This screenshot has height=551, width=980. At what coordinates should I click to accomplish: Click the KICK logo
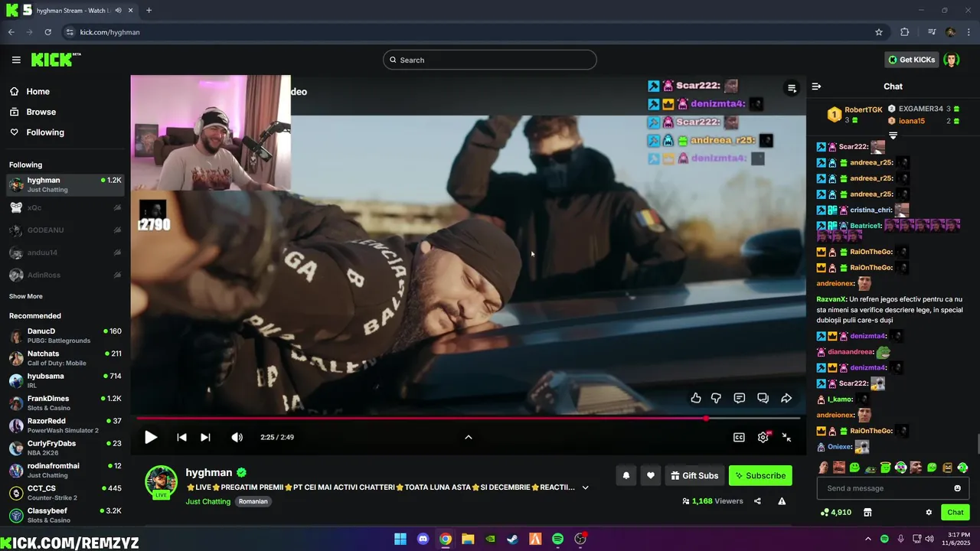tap(55, 60)
